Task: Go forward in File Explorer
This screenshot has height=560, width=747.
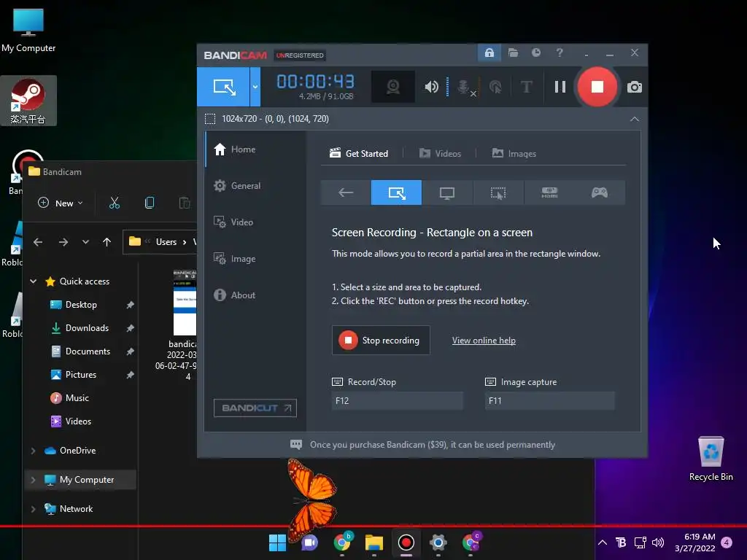Action: click(x=63, y=242)
